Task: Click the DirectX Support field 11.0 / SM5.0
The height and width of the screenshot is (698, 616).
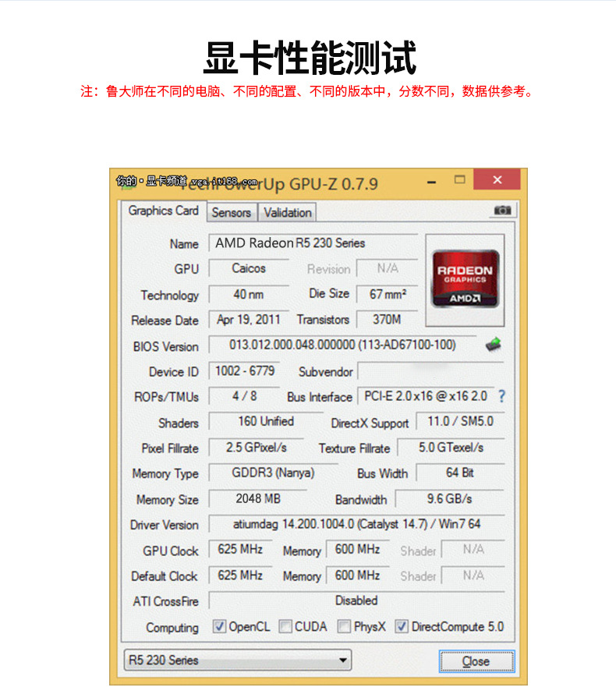Action: tap(460, 422)
